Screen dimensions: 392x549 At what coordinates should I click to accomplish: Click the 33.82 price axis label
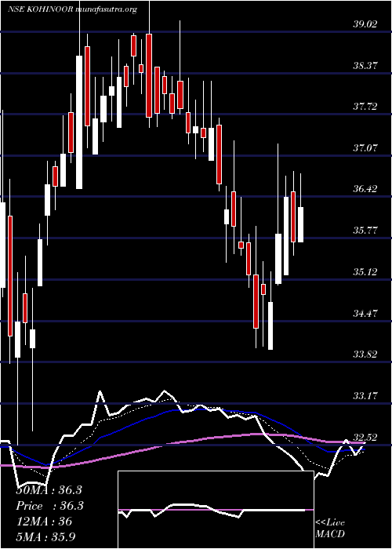pyautogui.click(x=365, y=354)
